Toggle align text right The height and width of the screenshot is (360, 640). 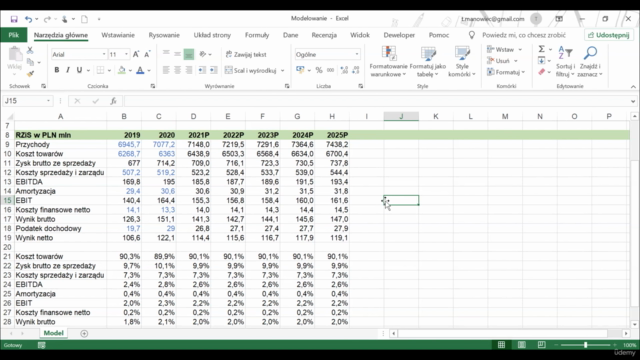[189, 70]
